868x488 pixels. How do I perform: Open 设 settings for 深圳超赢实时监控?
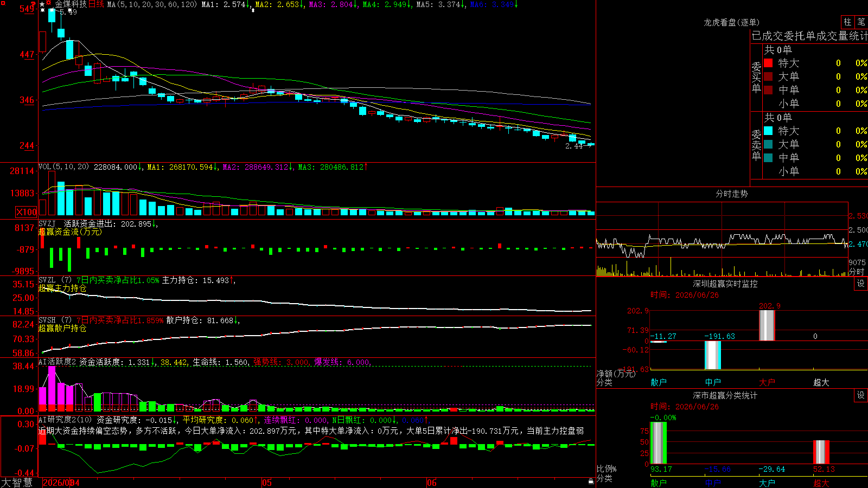(861, 284)
